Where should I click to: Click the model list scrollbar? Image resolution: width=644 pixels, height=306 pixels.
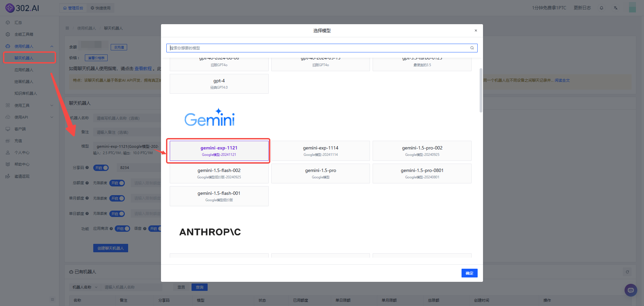pyautogui.click(x=481, y=91)
